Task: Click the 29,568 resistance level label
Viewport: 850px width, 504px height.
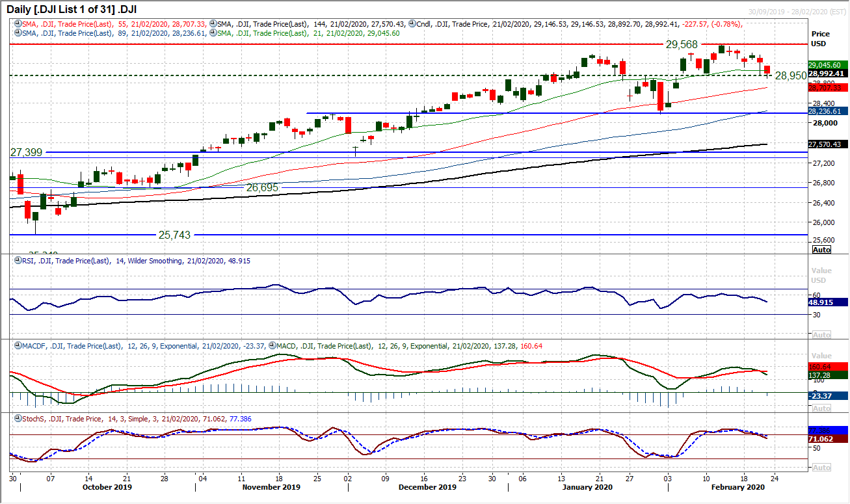Action: (x=682, y=45)
